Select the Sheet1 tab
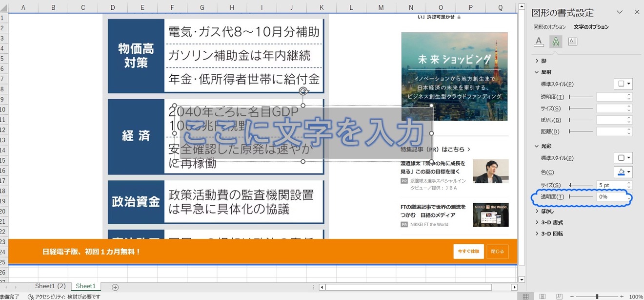644x300 pixels. [85, 286]
